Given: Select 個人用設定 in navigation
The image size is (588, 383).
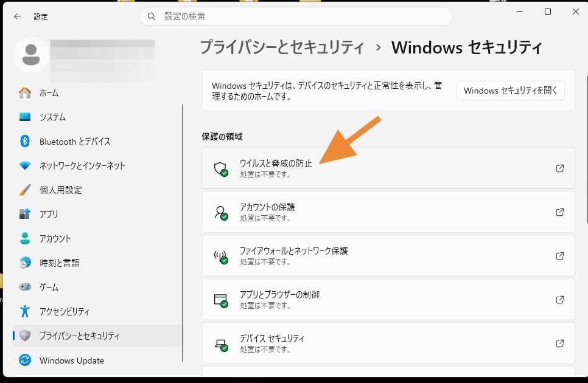Looking at the screenshot, I should coord(97,190).
